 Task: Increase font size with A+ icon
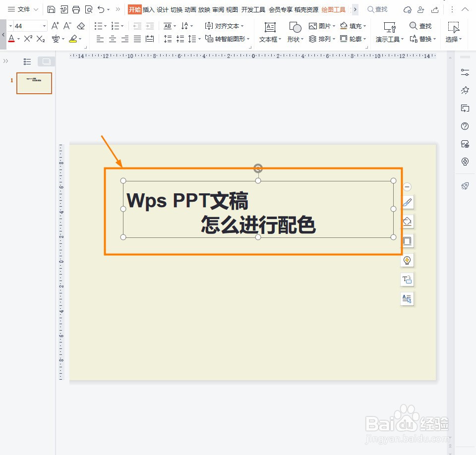coord(55,26)
